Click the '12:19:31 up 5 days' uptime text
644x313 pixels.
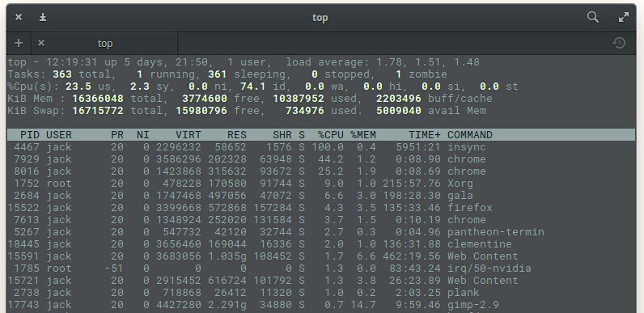pyautogui.click(x=107, y=62)
